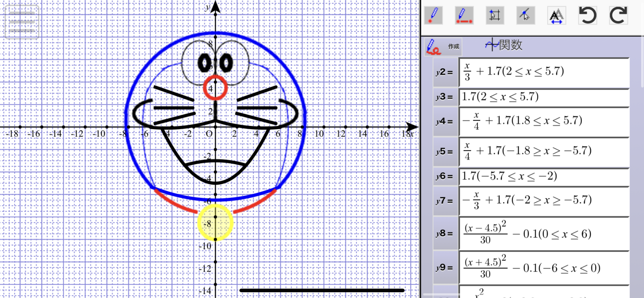Click the red nose circle on graph
Viewport: 644px width, 298px height.
[x=215, y=87]
